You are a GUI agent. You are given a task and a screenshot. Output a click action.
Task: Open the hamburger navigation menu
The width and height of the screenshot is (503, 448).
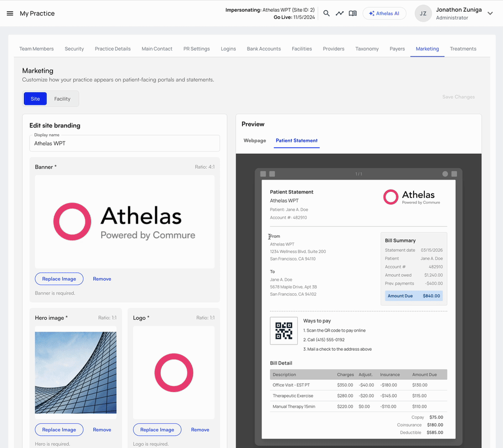click(x=10, y=13)
